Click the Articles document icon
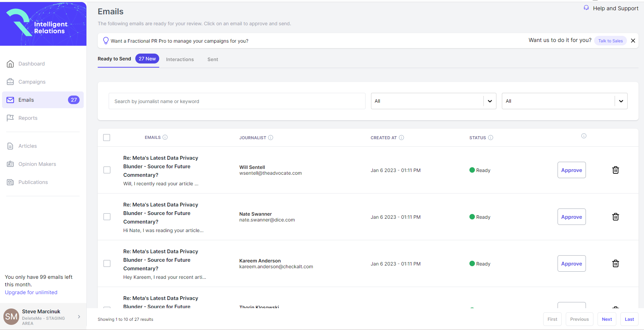 [x=10, y=146]
